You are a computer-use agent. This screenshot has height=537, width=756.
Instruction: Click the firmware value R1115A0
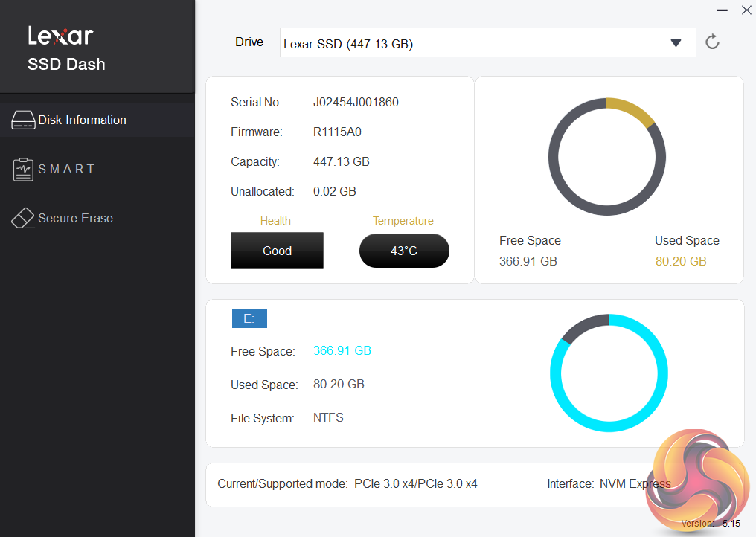tap(337, 132)
